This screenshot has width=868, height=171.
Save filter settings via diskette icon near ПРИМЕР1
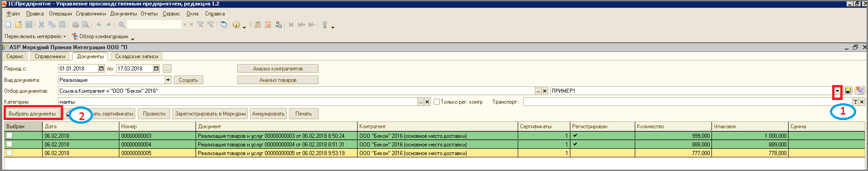848,91
